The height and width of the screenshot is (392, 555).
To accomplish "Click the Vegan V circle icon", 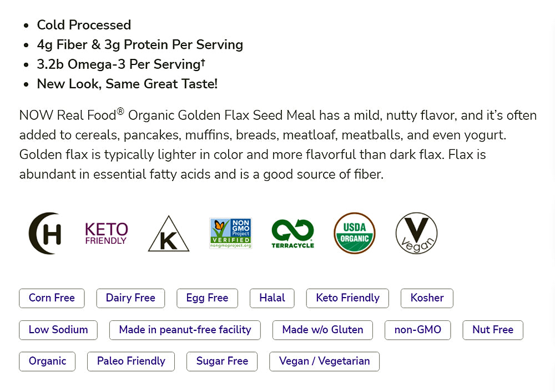I will [x=416, y=234].
